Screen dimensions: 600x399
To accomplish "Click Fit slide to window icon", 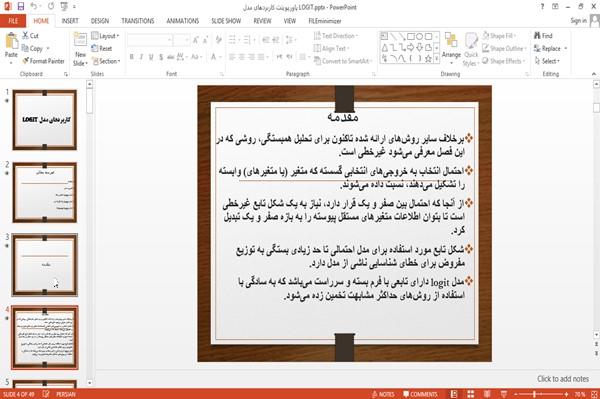I will click(594, 394).
